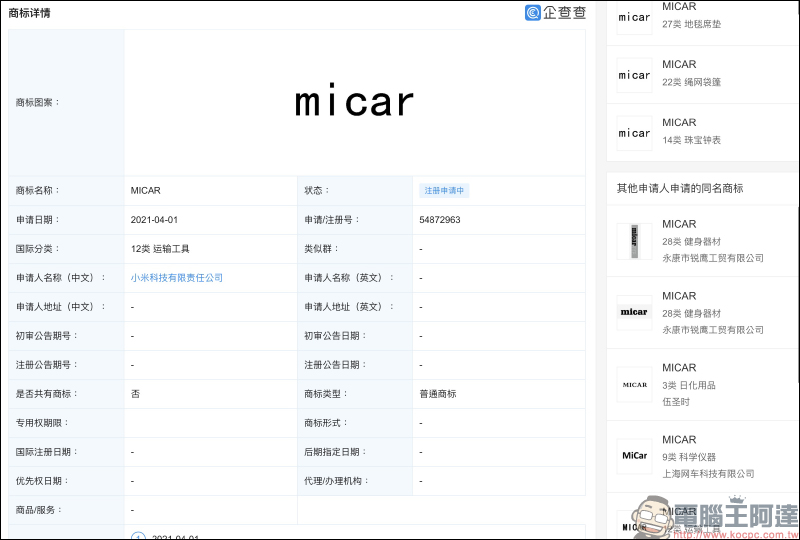Click 伍圣时 applicant name

click(x=676, y=402)
